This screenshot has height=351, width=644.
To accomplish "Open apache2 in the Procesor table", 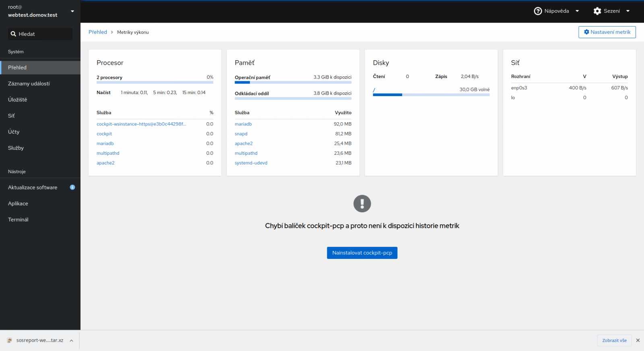I will 105,163.
